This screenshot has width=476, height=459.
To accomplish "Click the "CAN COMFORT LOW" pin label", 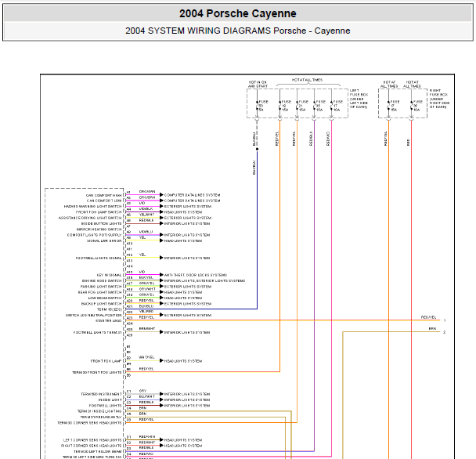I will click(104, 201).
